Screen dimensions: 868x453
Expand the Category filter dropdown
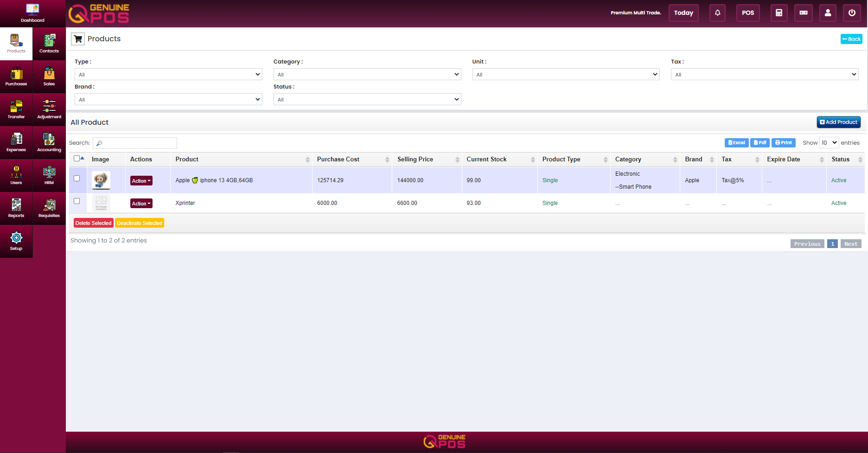[367, 74]
